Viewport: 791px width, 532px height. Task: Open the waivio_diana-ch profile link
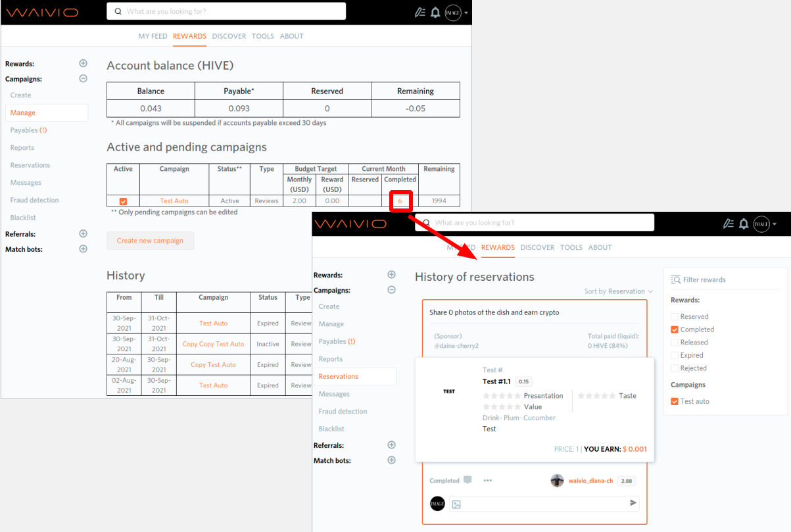pyautogui.click(x=590, y=481)
